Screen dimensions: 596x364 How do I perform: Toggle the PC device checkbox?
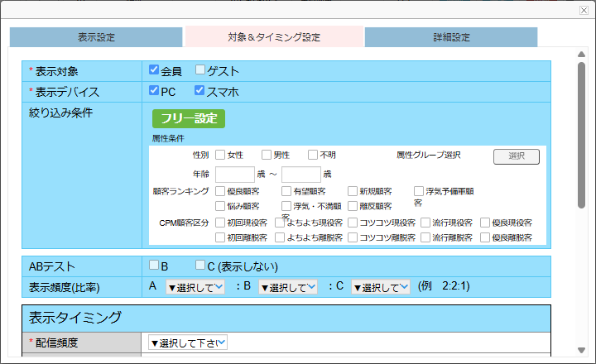(x=154, y=91)
